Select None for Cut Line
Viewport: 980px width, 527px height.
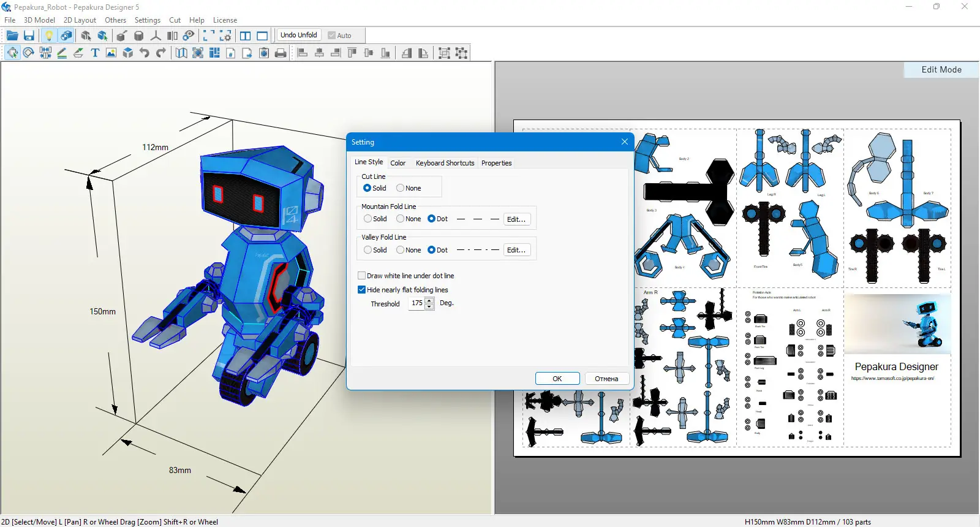(x=409, y=188)
